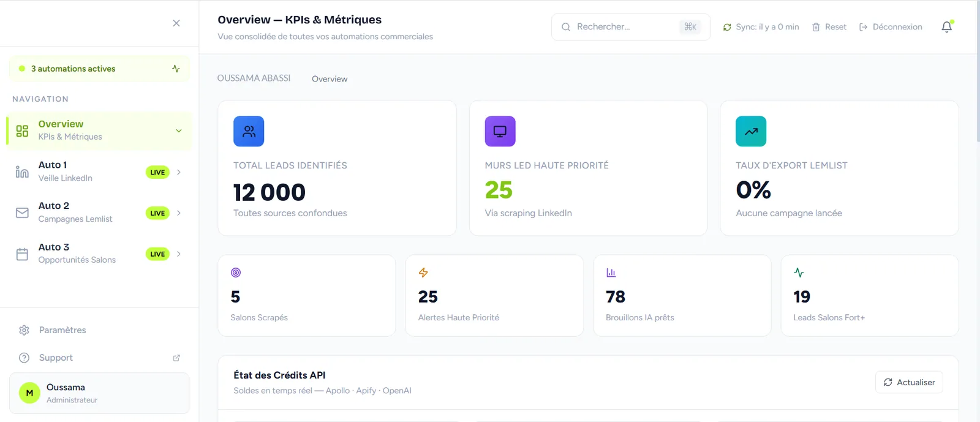Screen dimensions: 980x422
Task: Expand the Auto 1 Veille LinkedIn chevron
Action: tap(179, 172)
